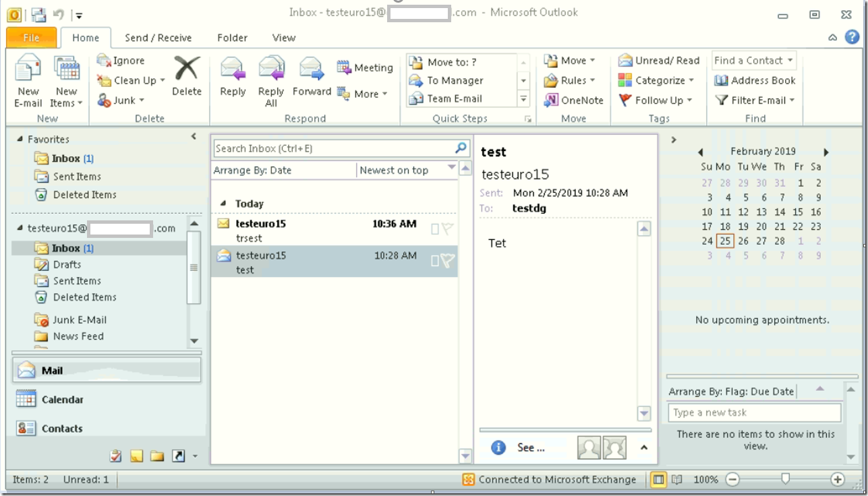Minimize the ribbon with the caret
The image size is (868, 496).
[x=833, y=38]
